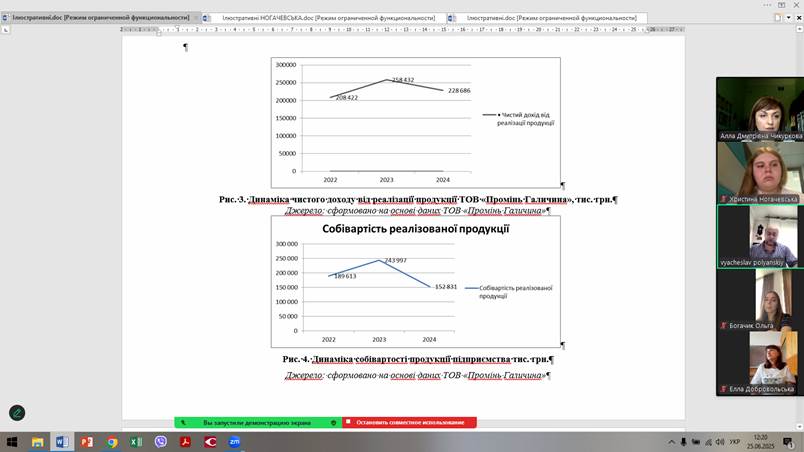Click the Zoom annotate pen icon
This screenshot has width=804, height=452.
[17, 412]
